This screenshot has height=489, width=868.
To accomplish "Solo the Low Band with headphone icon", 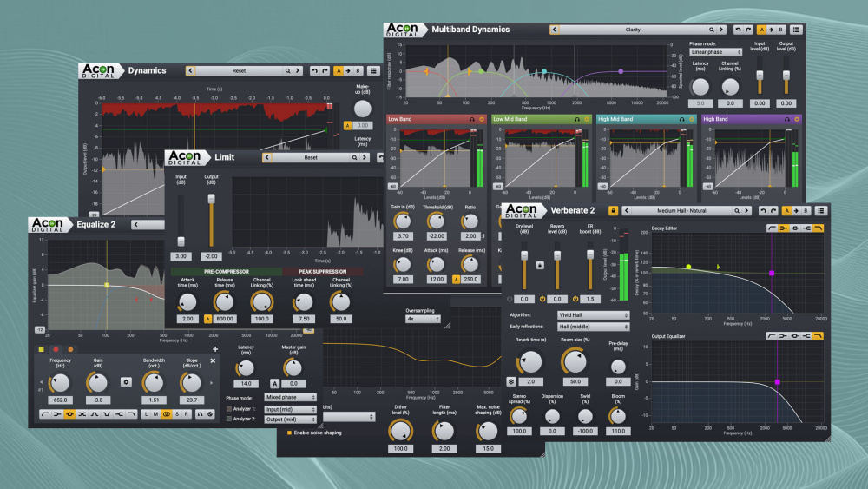I will click(x=472, y=119).
